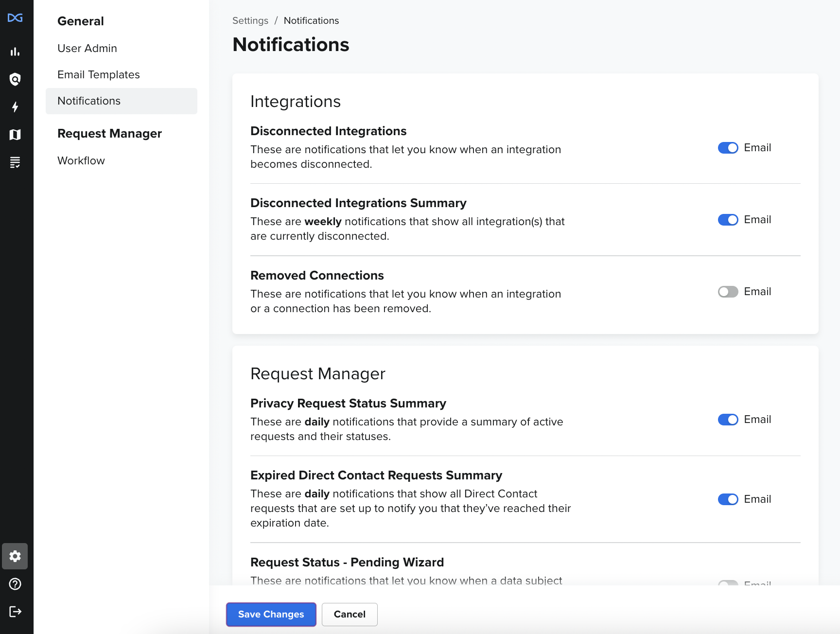
Task: Toggle Disconnected Integrations email switch
Action: pyautogui.click(x=728, y=148)
